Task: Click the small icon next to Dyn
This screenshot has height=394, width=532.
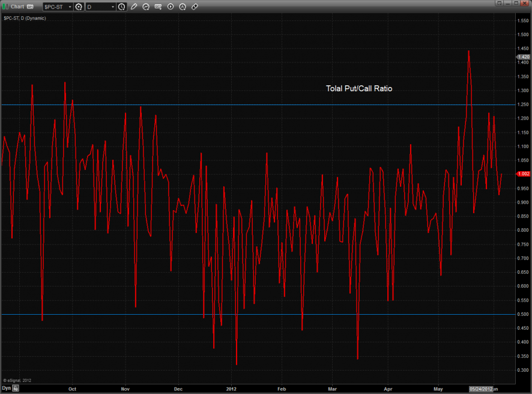Action: [16, 389]
